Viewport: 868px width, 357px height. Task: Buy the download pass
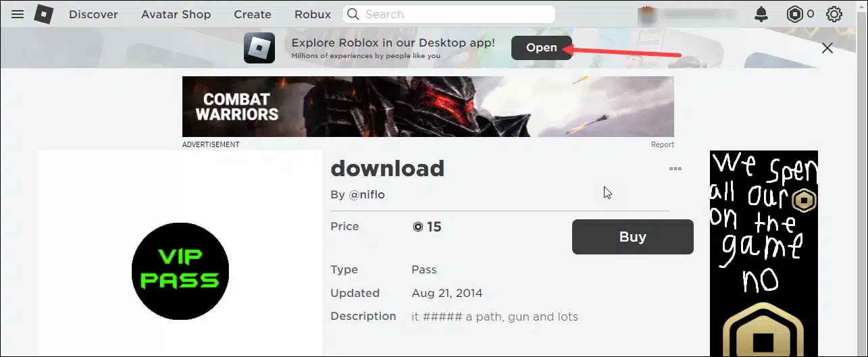633,237
